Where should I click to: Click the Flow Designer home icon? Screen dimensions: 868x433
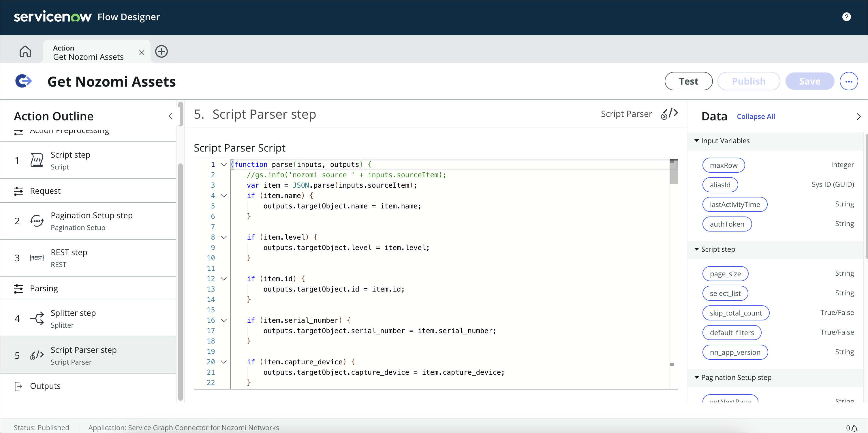pyautogui.click(x=26, y=51)
